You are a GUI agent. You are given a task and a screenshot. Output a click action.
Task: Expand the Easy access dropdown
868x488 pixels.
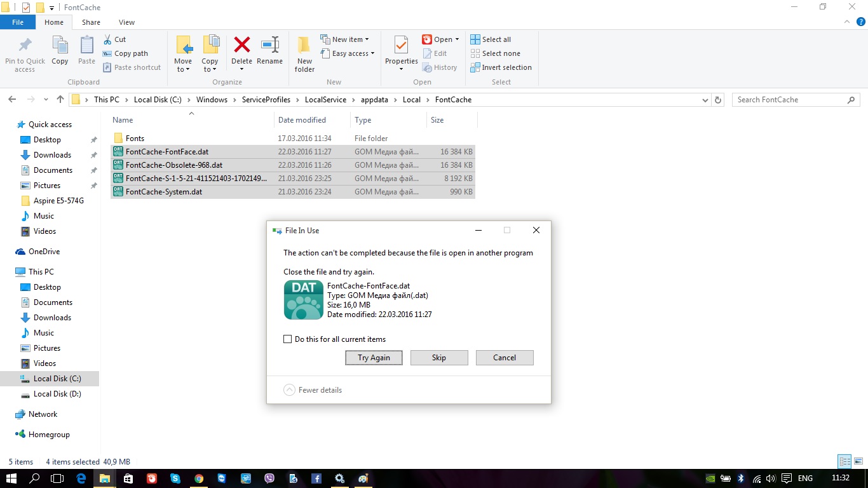click(348, 53)
